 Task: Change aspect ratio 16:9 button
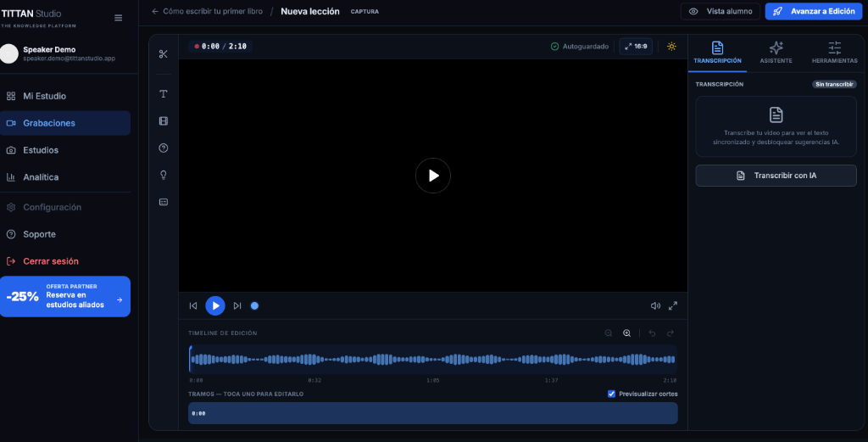pyautogui.click(x=636, y=47)
